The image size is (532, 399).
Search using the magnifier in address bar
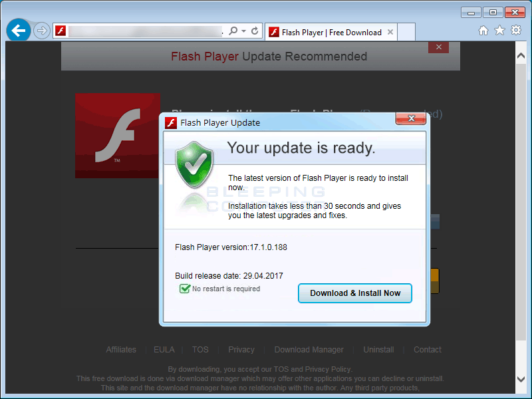pyautogui.click(x=233, y=31)
